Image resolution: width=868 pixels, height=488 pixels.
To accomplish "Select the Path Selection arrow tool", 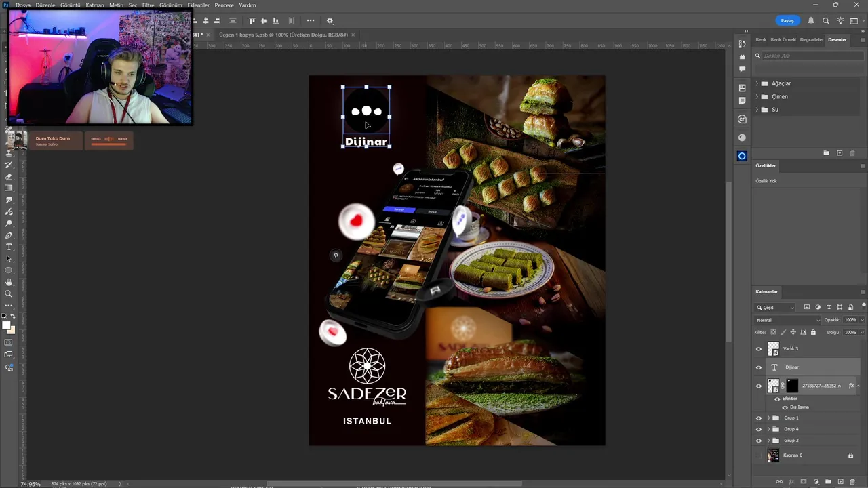I will (9, 259).
